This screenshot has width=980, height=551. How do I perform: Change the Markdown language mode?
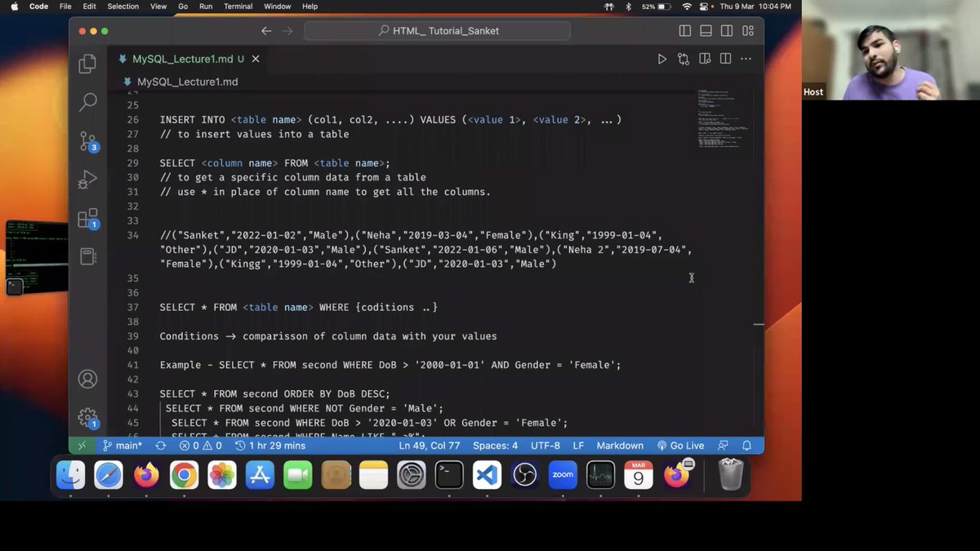coord(620,445)
